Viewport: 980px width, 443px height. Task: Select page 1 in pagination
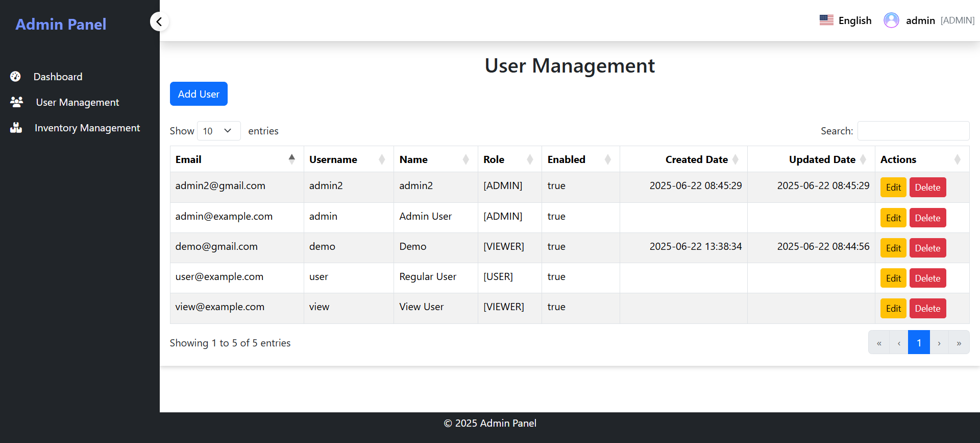tap(919, 343)
